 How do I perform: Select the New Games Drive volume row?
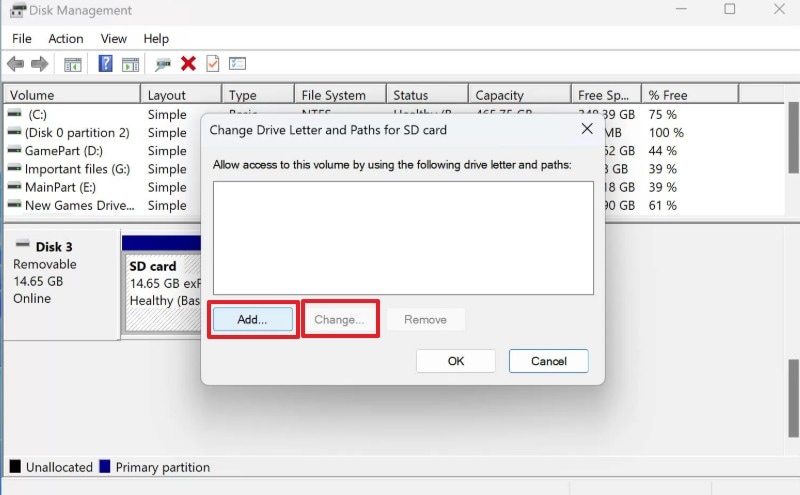(x=80, y=206)
